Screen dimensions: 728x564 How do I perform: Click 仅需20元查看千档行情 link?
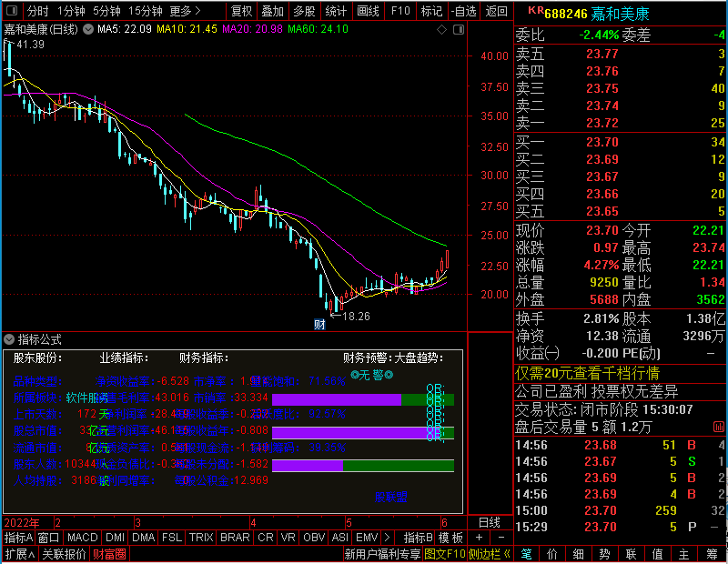pyautogui.click(x=587, y=373)
